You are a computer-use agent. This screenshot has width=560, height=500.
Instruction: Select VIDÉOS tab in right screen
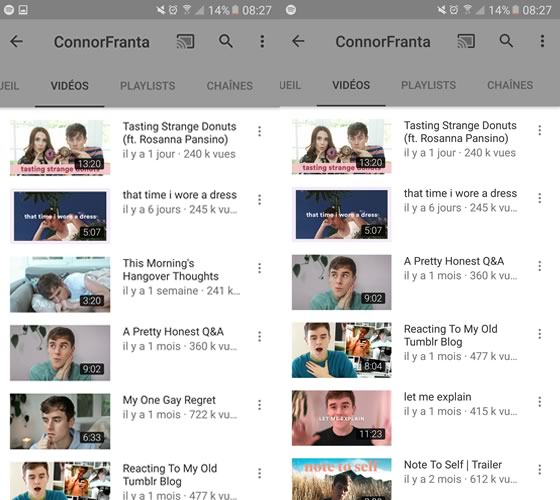pyautogui.click(x=351, y=85)
